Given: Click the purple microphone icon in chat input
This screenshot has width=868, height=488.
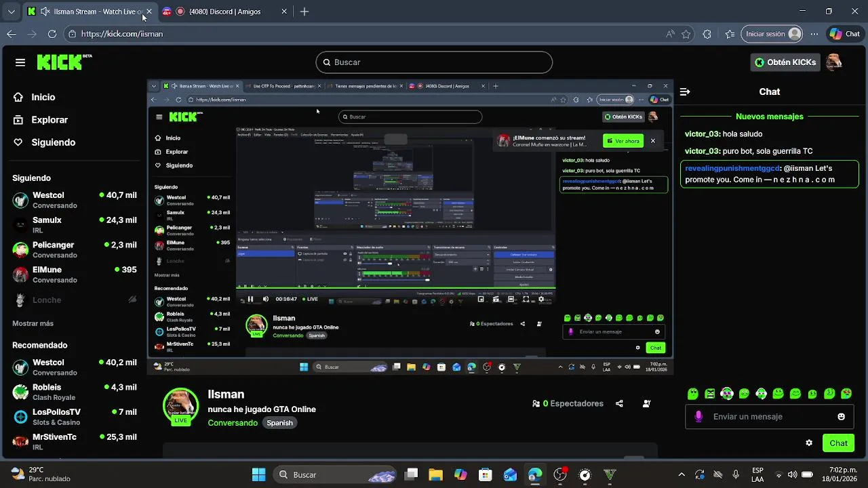Looking at the screenshot, I should tap(699, 416).
